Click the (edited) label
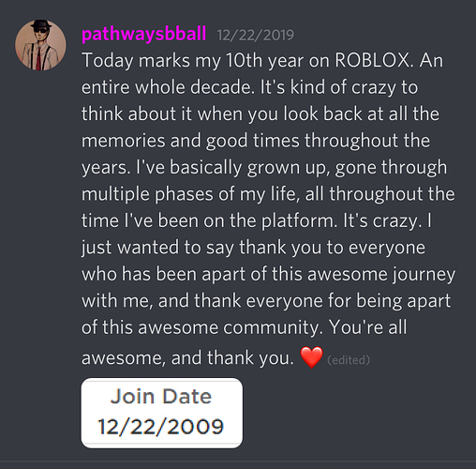This screenshot has height=469, width=476. (x=349, y=360)
